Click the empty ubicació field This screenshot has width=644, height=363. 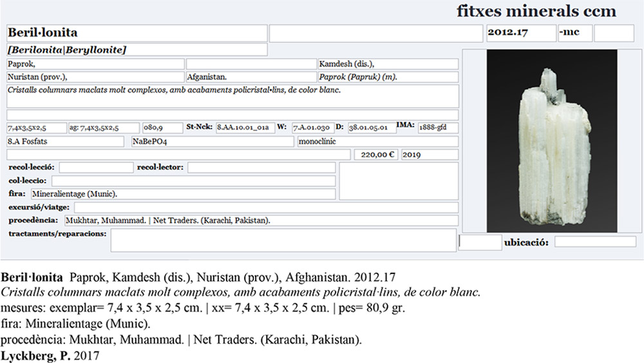[595, 242]
